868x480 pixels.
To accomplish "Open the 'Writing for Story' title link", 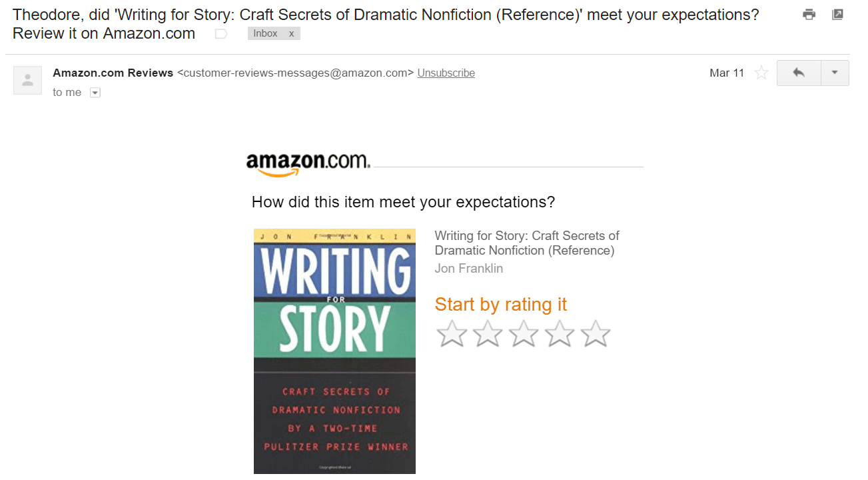I will (526, 243).
